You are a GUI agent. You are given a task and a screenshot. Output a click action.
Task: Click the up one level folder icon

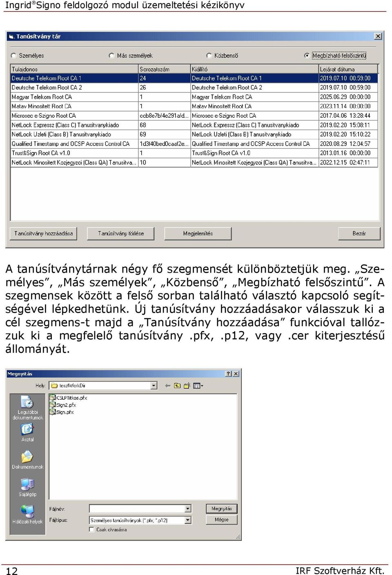(x=177, y=385)
